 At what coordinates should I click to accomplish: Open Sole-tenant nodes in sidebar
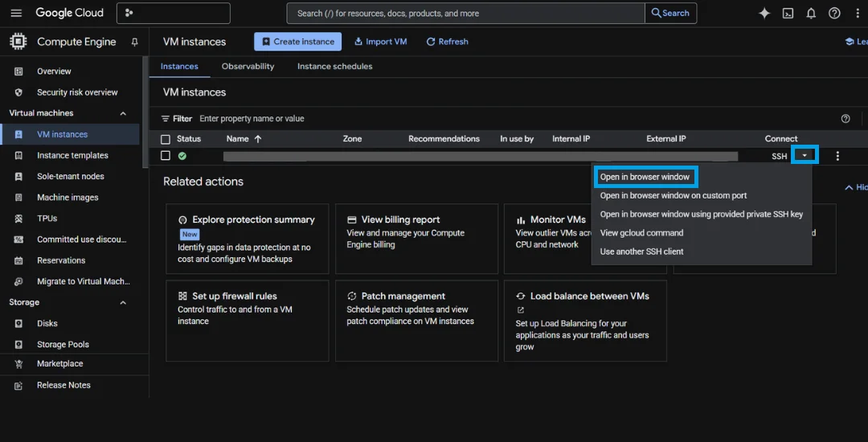pyautogui.click(x=70, y=177)
